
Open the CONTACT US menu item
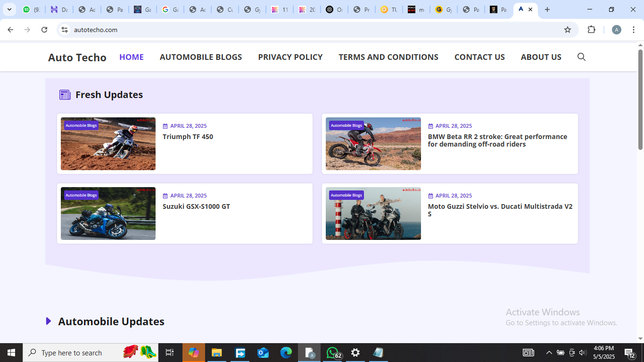click(479, 57)
